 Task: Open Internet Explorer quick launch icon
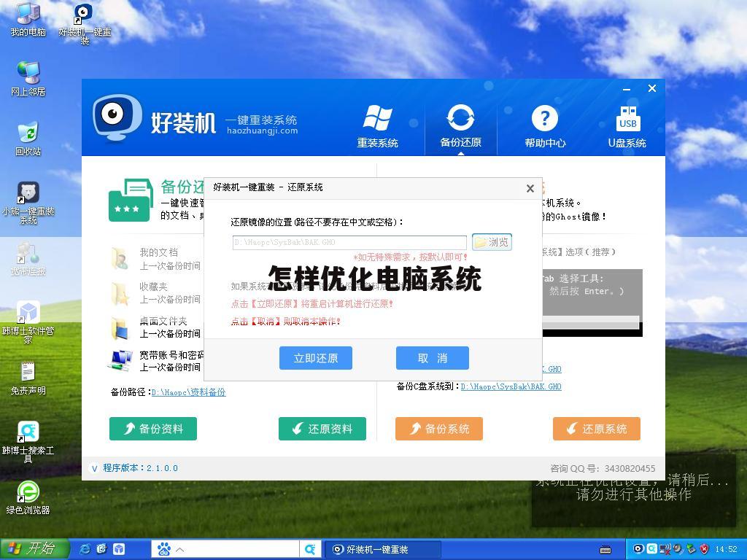(x=85, y=550)
